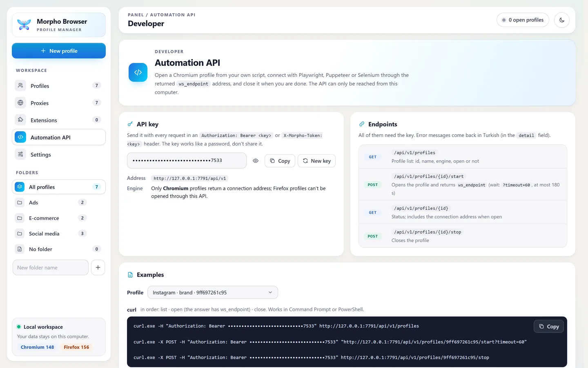Click the key icon beside API key heading
The height and width of the screenshot is (368, 588).
pyautogui.click(x=130, y=124)
